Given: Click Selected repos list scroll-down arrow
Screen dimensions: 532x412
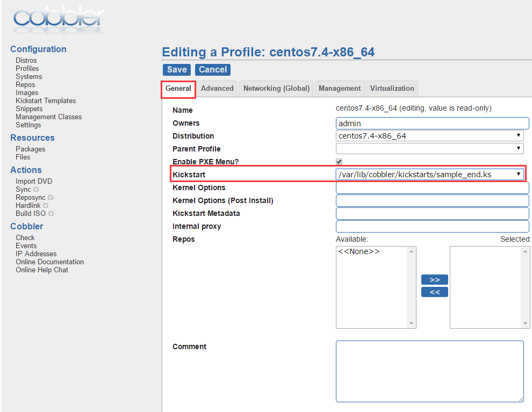Looking at the screenshot, I should (525, 323).
